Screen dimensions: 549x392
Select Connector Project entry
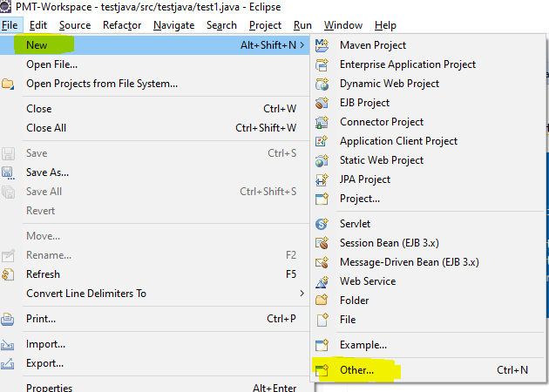(x=428, y=122)
